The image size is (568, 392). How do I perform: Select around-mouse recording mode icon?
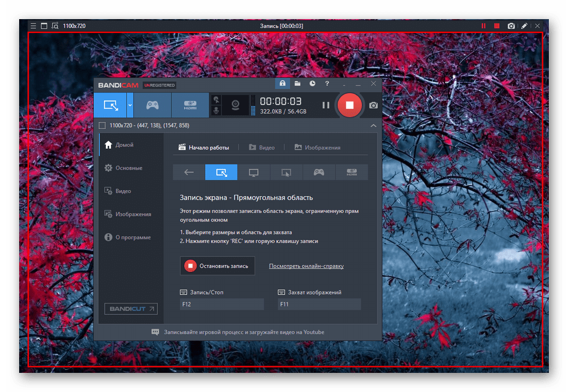[286, 172]
